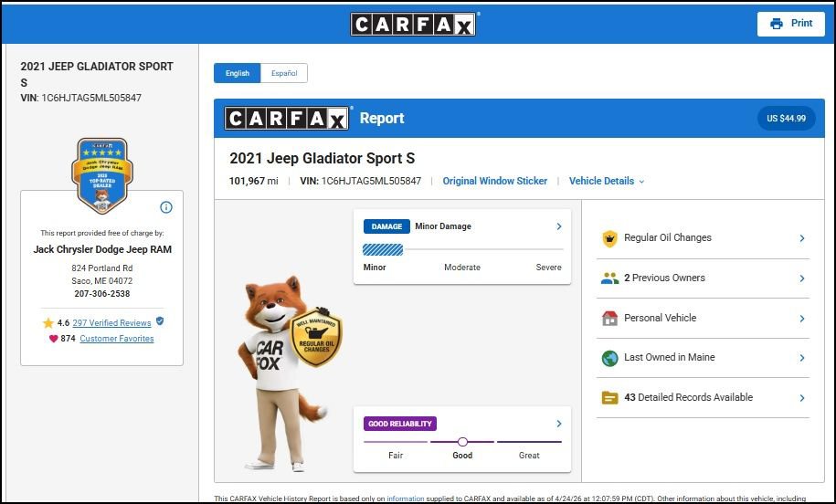Click the Moderate label on the damage scale
Screen dimensions: 836x504
pos(462,268)
